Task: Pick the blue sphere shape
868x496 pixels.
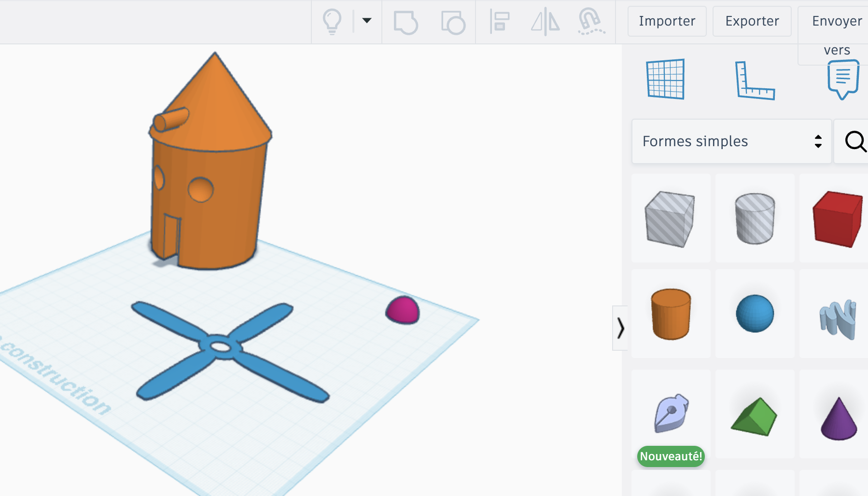Action: tap(755, 314)
